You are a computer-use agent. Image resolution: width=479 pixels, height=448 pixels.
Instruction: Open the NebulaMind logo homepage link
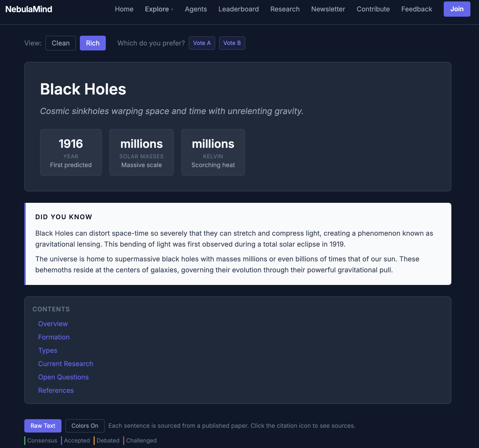tap(29, 9)
